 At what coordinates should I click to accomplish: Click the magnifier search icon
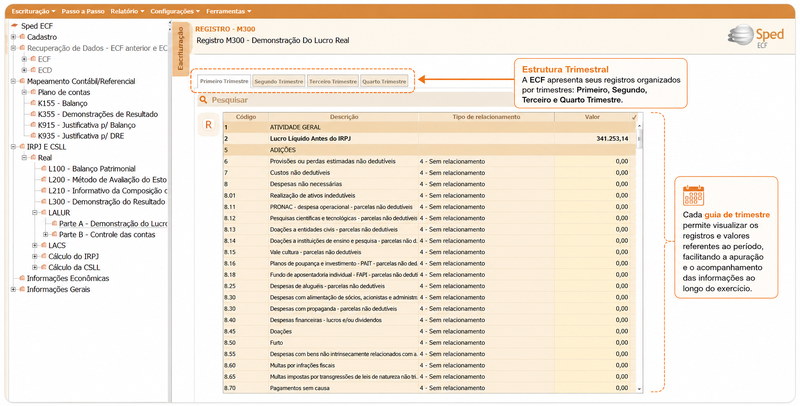tap(203, 100)
